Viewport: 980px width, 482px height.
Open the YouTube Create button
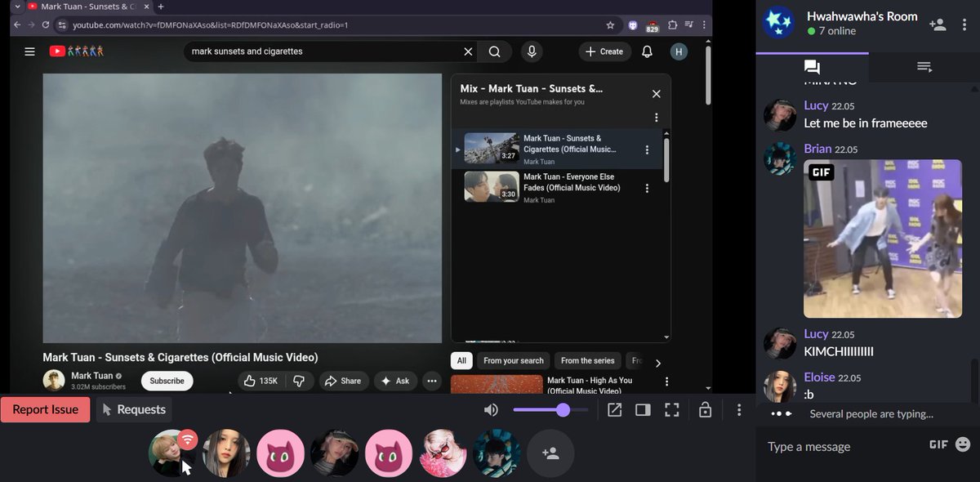(605, 51)
